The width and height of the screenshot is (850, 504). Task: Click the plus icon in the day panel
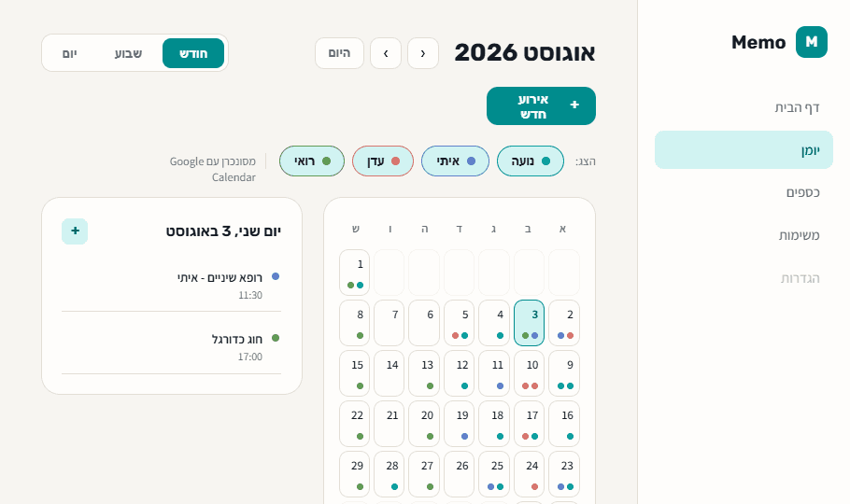coord(75,231)
